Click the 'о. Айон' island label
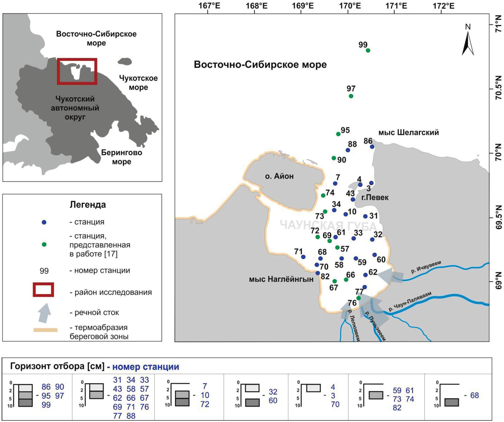Screen dimensions: 504x422 coord(279,176)
